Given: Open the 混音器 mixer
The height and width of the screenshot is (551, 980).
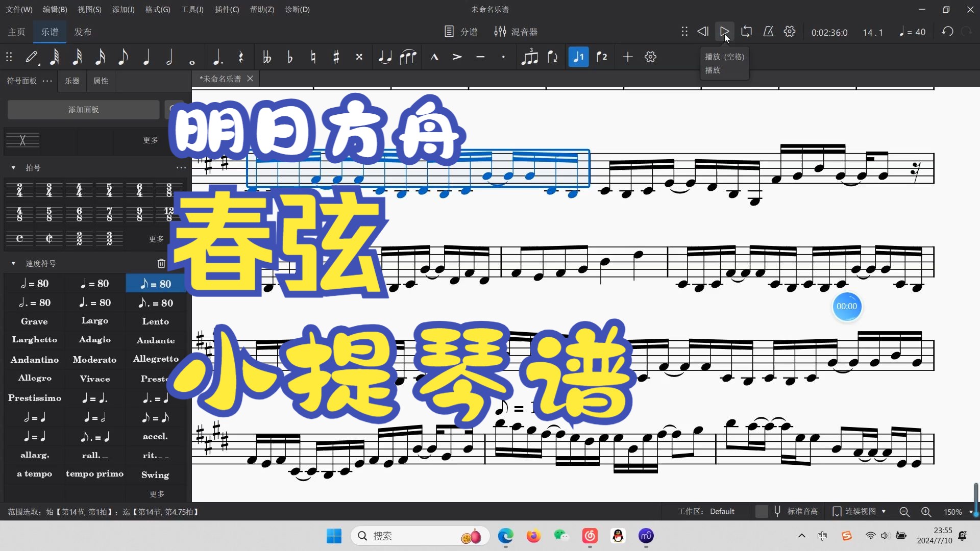Looking at the screenshot, I should coord(516,32).
